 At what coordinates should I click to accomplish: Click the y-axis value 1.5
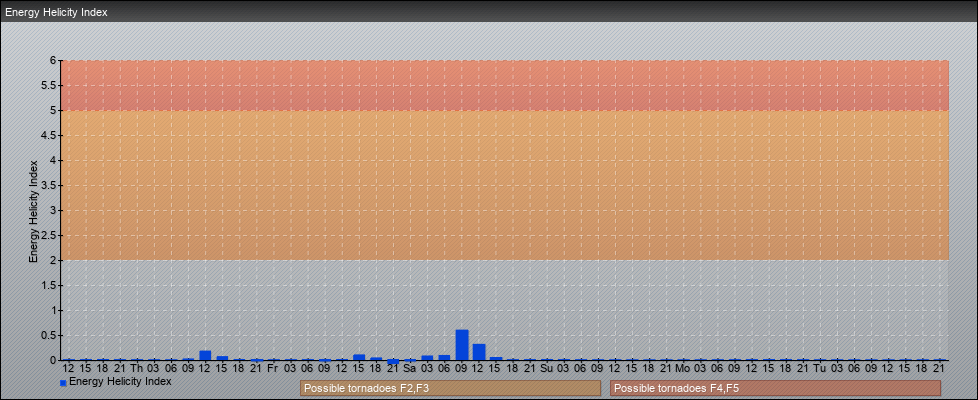49,285
